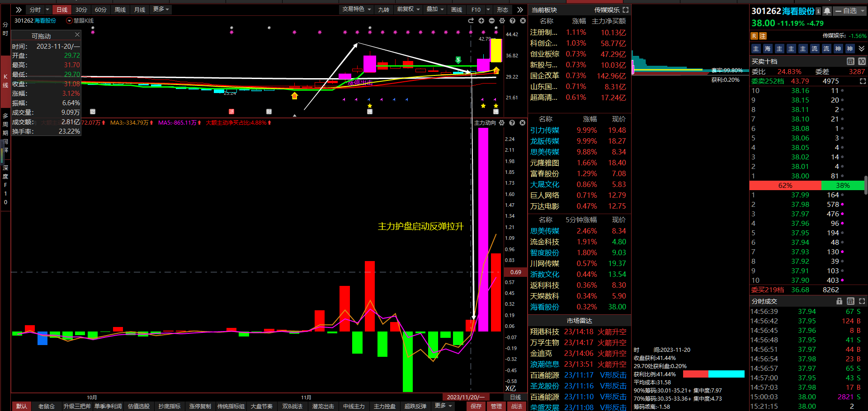Click the last 神 shortcut icon
This screenshot has height=411, width=868.
(x=850, y=49)
